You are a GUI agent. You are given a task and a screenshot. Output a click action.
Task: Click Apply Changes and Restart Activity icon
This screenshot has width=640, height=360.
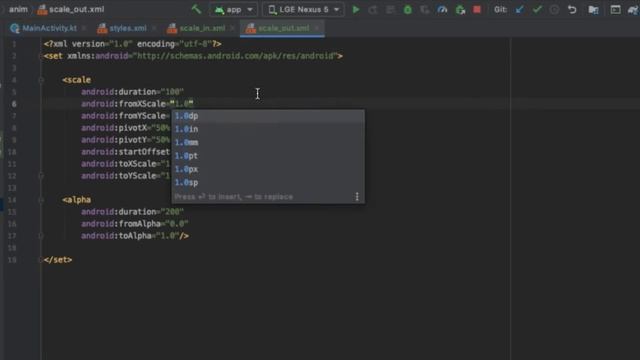pos(373,9)
